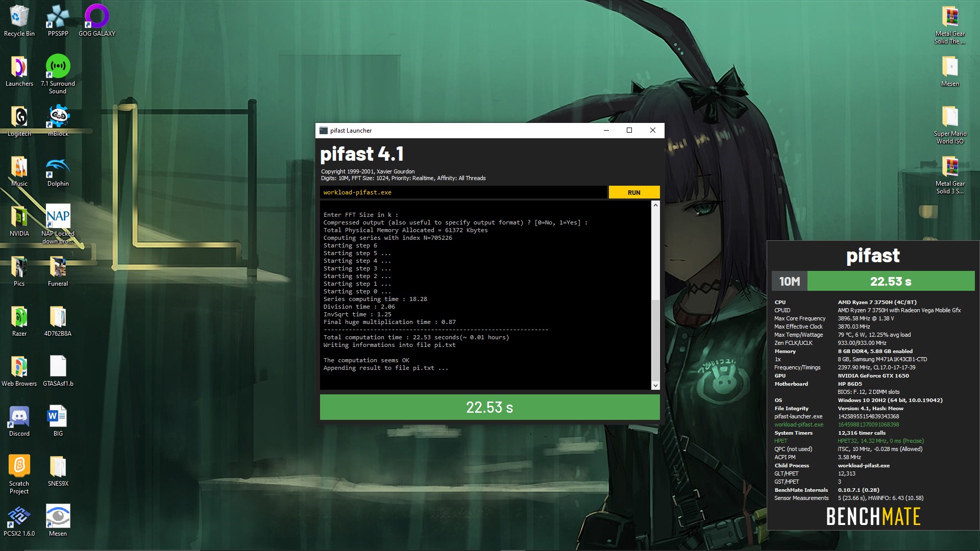
Task: Click the AMD Ryzen 7 3750H CPU text
Action: pyautogui.click(x=877, y=302)
